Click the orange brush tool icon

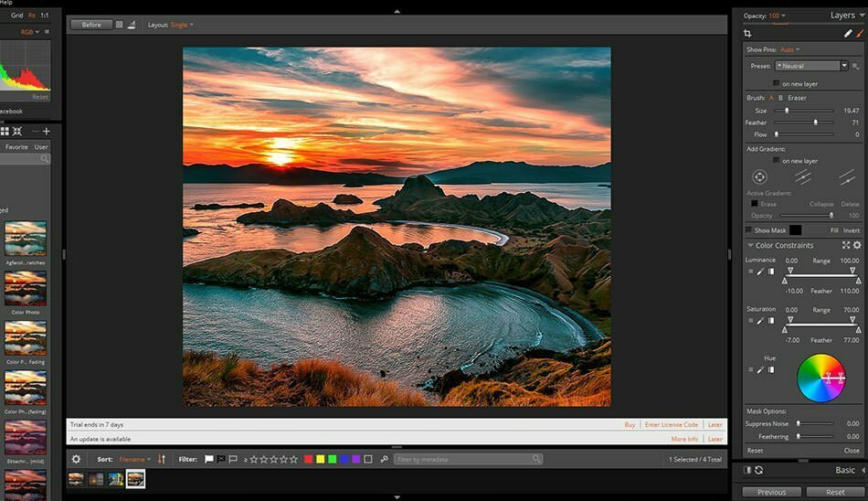click(860, 34)
